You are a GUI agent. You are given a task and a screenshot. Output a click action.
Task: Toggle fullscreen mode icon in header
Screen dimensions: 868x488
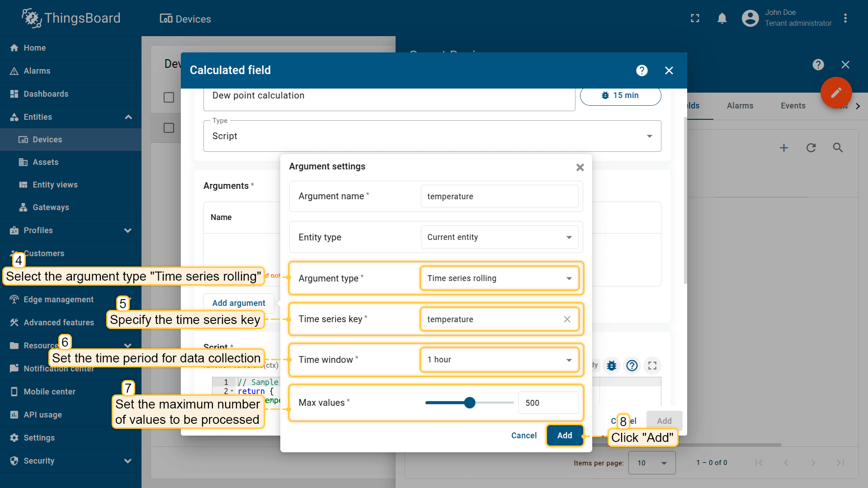[x=695, y=18]
